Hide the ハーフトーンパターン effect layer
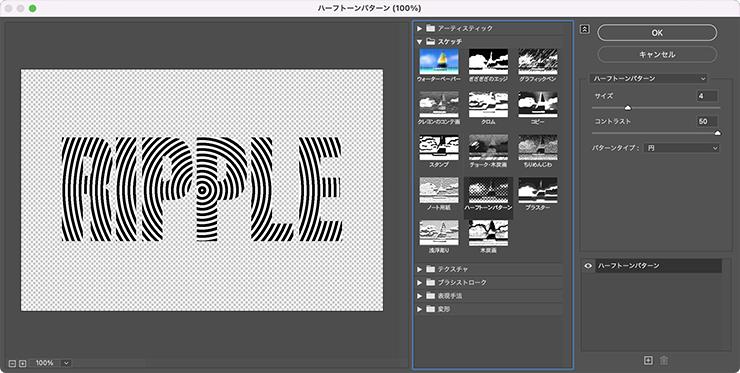The image size is (740, 373). pos(588,266)
